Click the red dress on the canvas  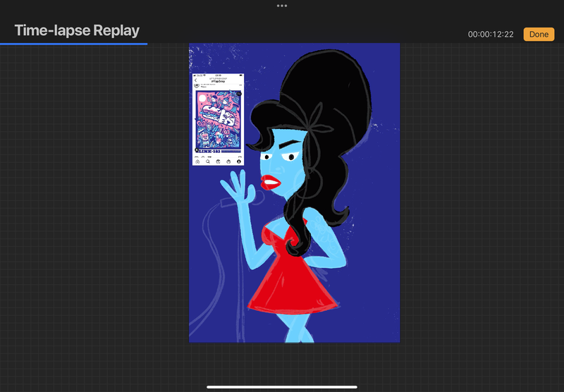[x=292, y=278]
